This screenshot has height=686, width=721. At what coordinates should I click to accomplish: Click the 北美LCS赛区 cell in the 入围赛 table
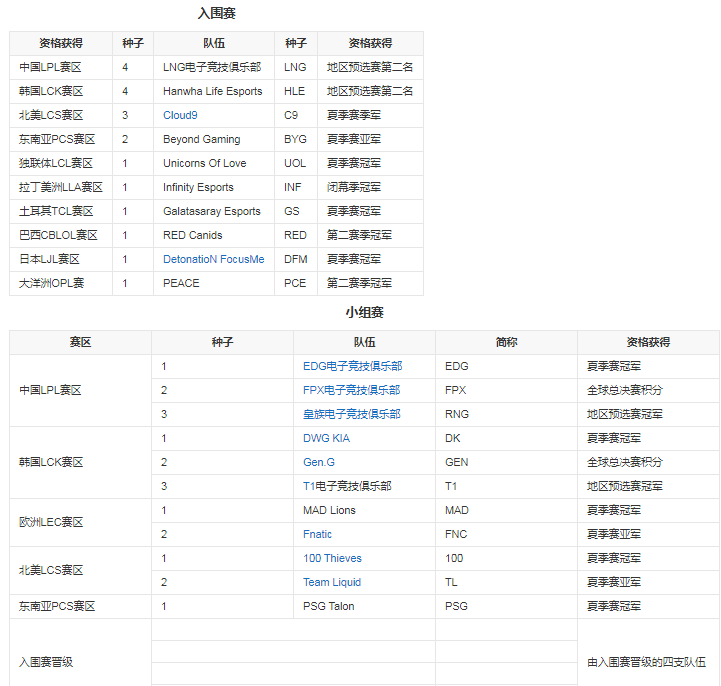tap(61, 115)
